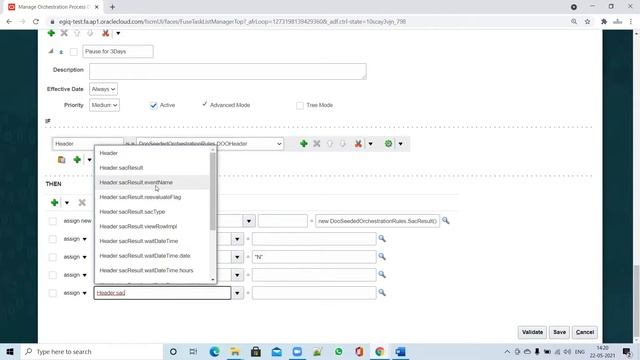The image size is (640, 360).
Task: Tick checkbox beside 'Pause for 3Days' rule name
Action: pyautogui.click(x=73, y=52)
